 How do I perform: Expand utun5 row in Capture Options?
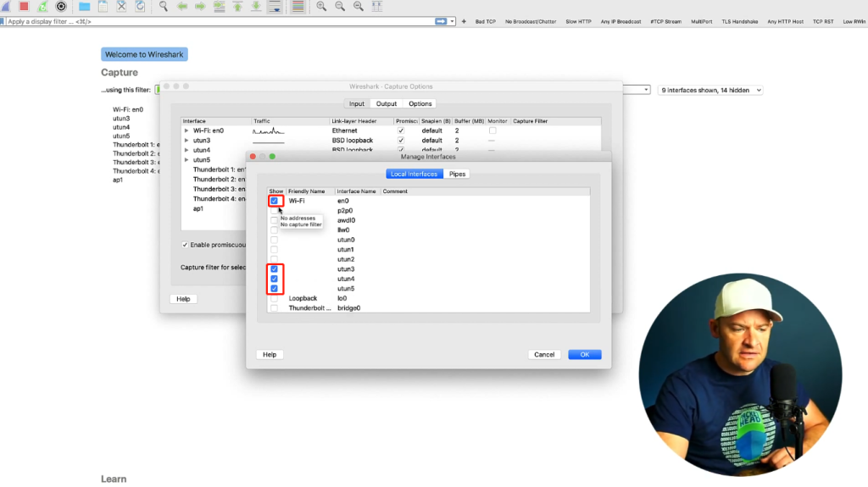[186, 160]
